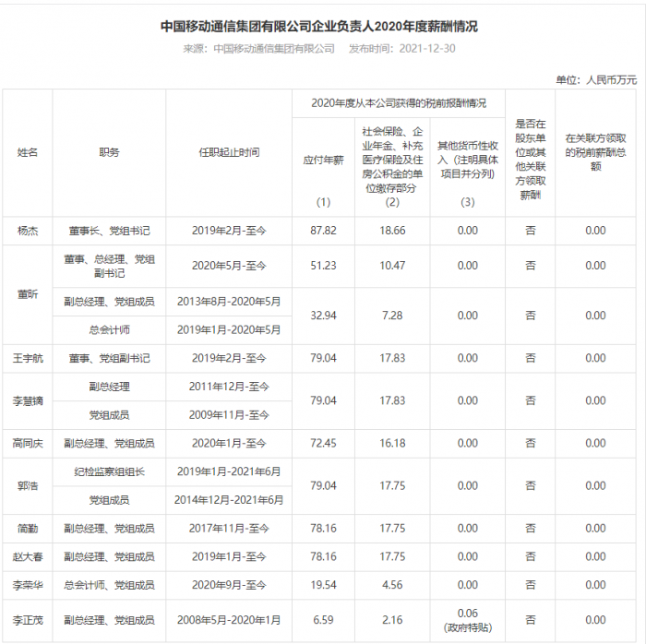Screen dimensions: 646x644
Task: Click the 2020年度从本公司获得的税前报酬情况 header
Action: (x=399, y=103)
